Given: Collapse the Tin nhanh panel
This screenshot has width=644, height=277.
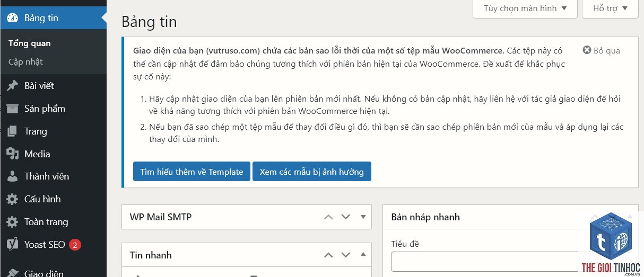Looking at the screenshot, I should [363, 255].
